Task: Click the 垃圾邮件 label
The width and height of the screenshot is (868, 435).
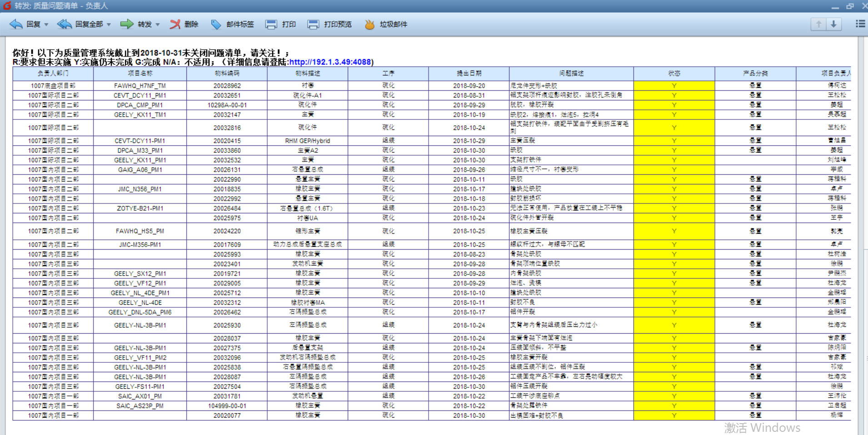Action: pos(394,25)
